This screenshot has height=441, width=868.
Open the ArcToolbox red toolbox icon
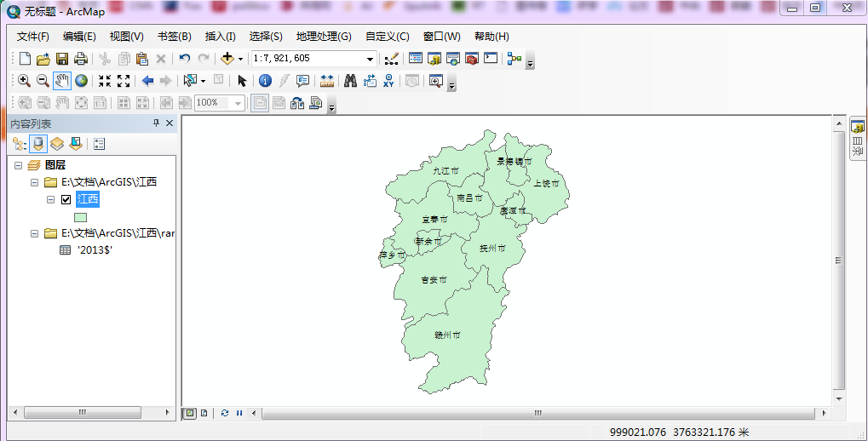coord(472,58)
